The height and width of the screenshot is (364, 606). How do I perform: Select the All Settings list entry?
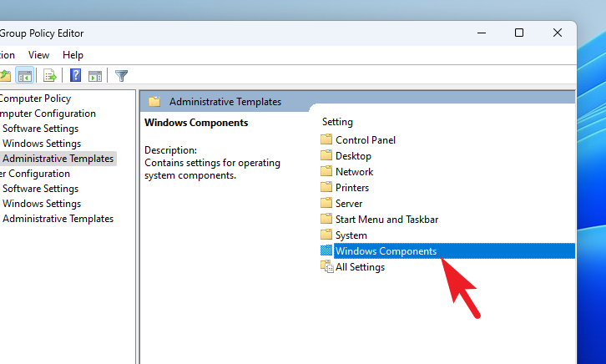tap(360, 267)
